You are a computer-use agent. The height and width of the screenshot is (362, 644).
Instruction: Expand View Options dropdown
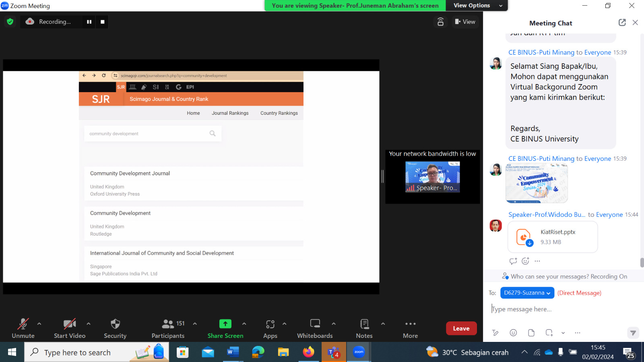point(477,6)
